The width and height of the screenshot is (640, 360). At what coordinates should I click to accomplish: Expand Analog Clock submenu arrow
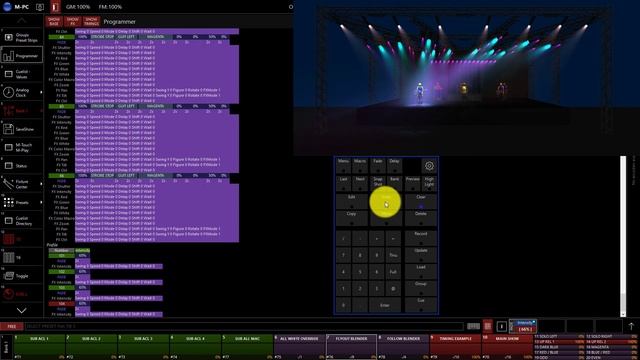(x=41, y=92)
